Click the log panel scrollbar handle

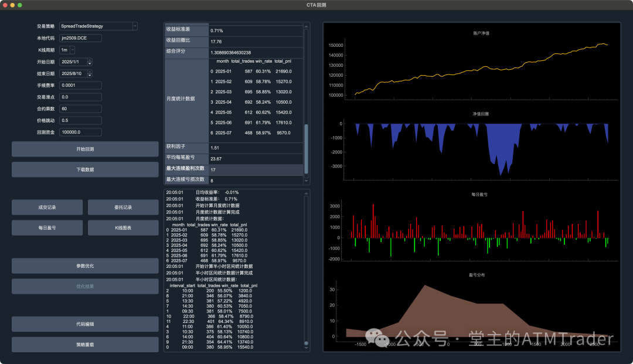click(x=306, y=343)
